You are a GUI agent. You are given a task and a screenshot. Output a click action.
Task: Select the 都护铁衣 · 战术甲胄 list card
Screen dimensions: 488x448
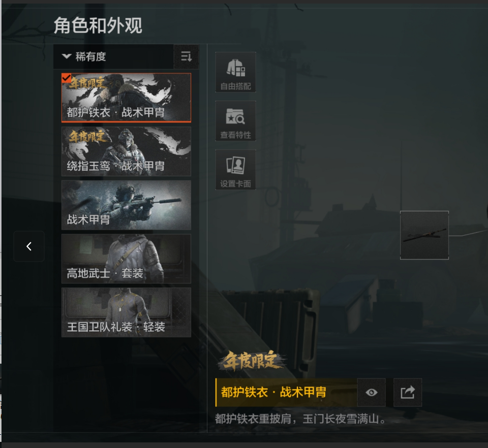coord(126,98)
